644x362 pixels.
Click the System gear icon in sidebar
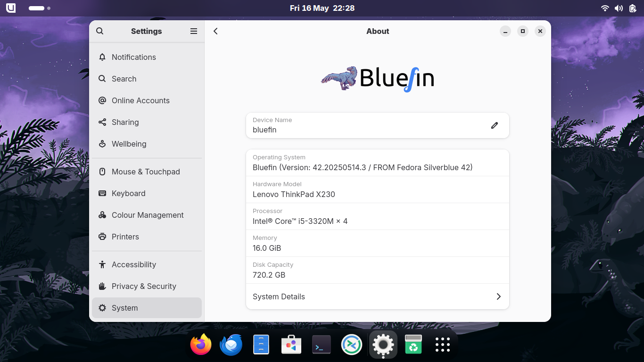tap(102, 308)
